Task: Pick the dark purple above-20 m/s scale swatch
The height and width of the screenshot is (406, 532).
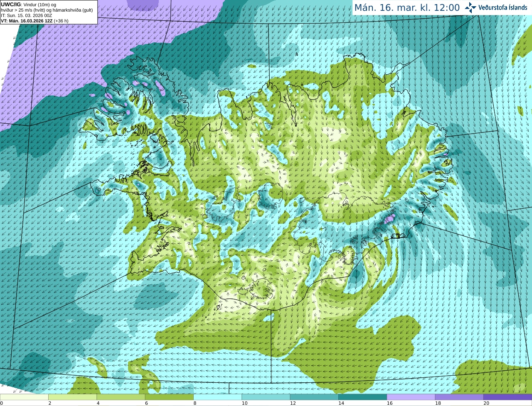Action: click(507, 397)
